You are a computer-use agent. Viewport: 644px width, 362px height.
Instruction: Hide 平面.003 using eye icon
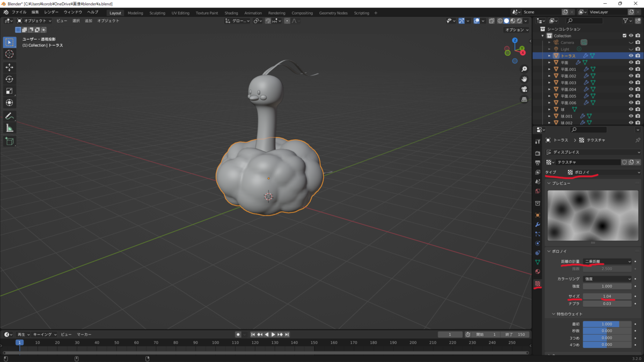pos(631,83)
